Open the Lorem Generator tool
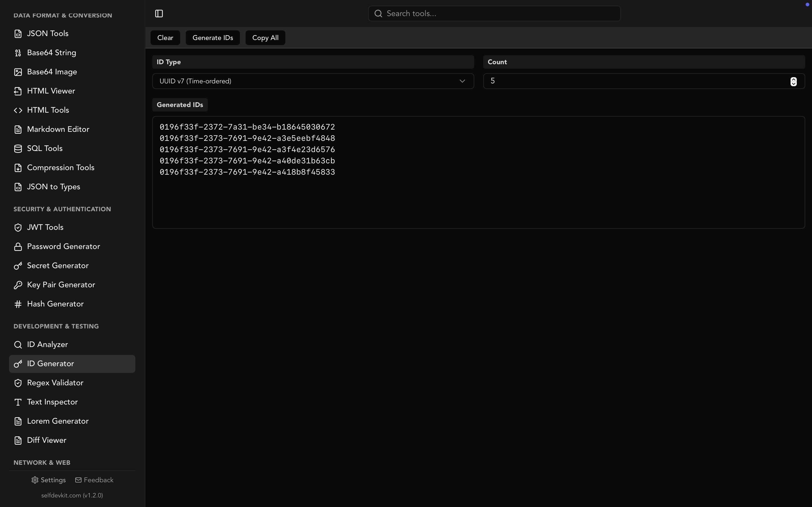The width and height of the screenshot is (812, 507). click(58, 421)
